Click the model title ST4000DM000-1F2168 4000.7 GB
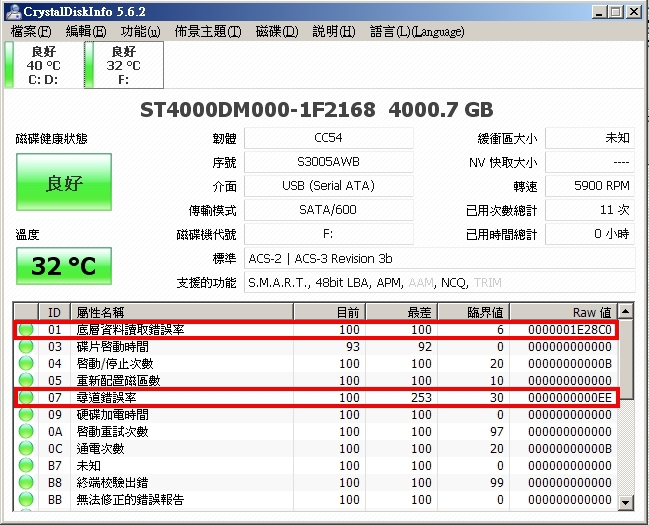 click(x=317, y=110)
